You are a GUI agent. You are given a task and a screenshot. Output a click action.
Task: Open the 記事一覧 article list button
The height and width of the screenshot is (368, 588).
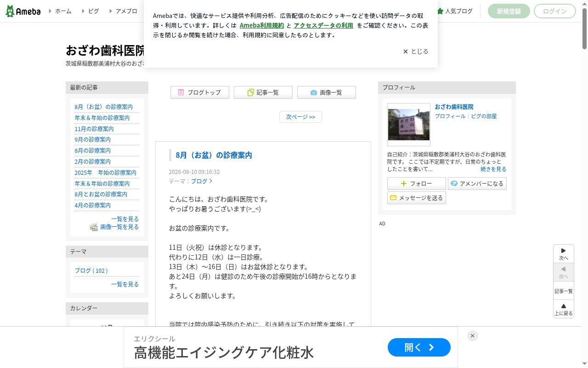coord(263,92)
